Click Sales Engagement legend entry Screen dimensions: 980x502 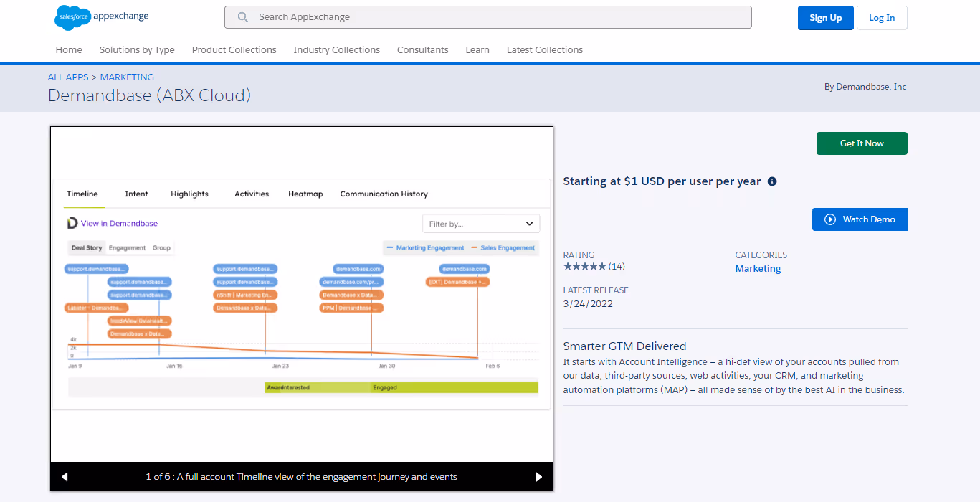[x=503, y=248]
